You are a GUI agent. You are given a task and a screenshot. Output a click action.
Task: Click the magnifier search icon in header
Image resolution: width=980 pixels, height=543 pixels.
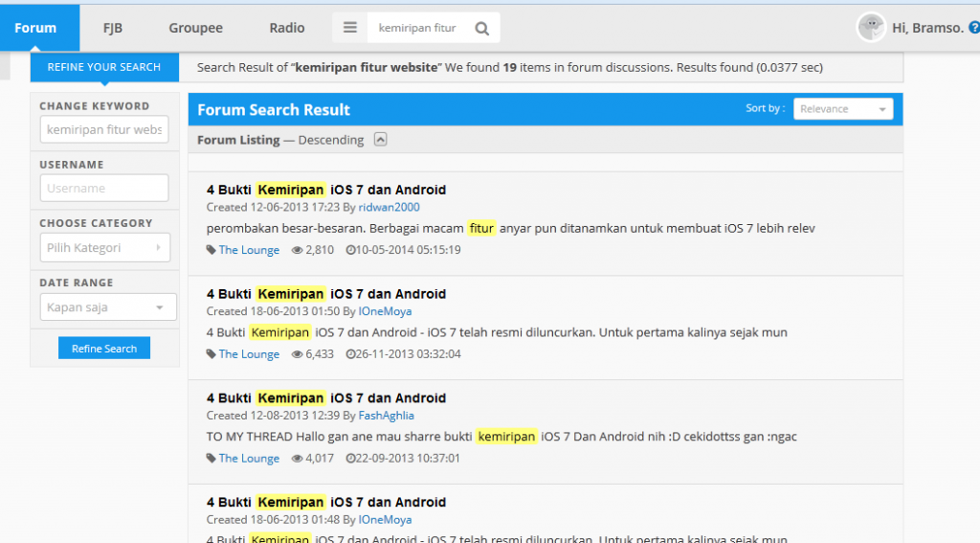tap(482, 28)
